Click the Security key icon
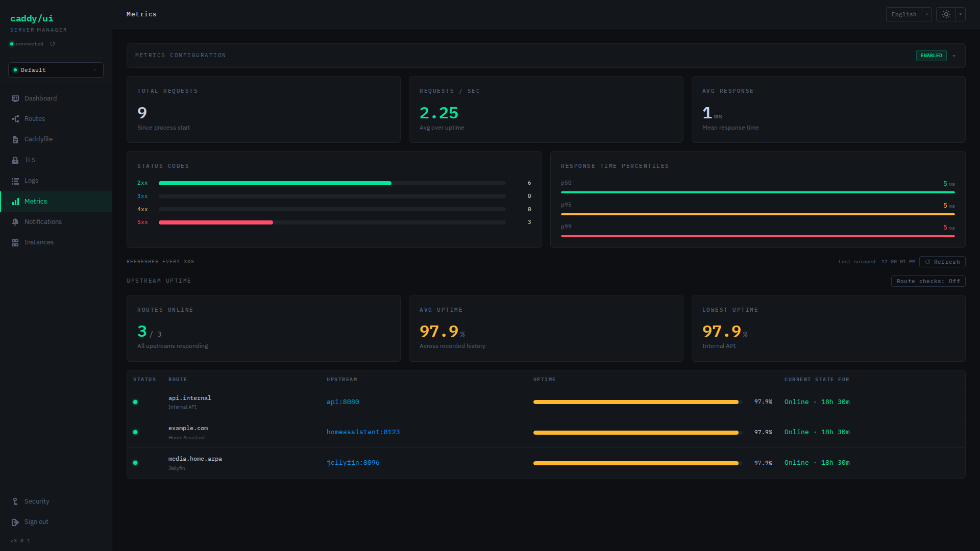Viewport: 980px width, 551px height. tap(15, 502)
